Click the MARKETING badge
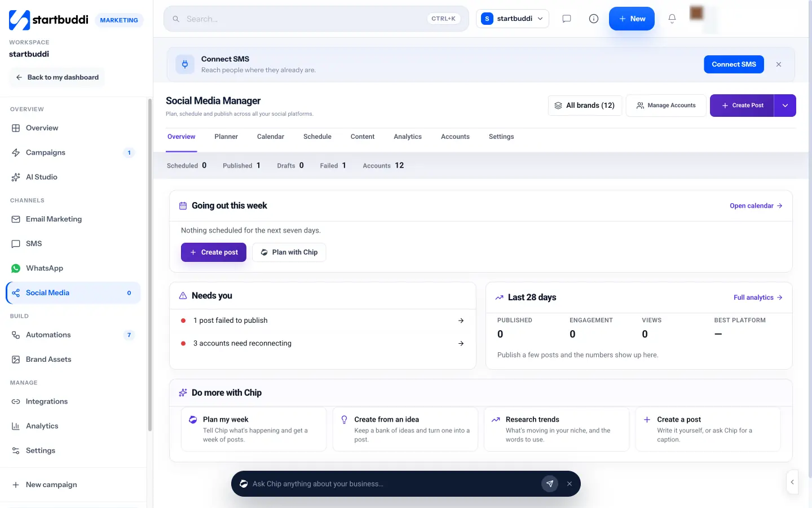The image size is (812, 508). pyautogui.click(x=119, y=20)
